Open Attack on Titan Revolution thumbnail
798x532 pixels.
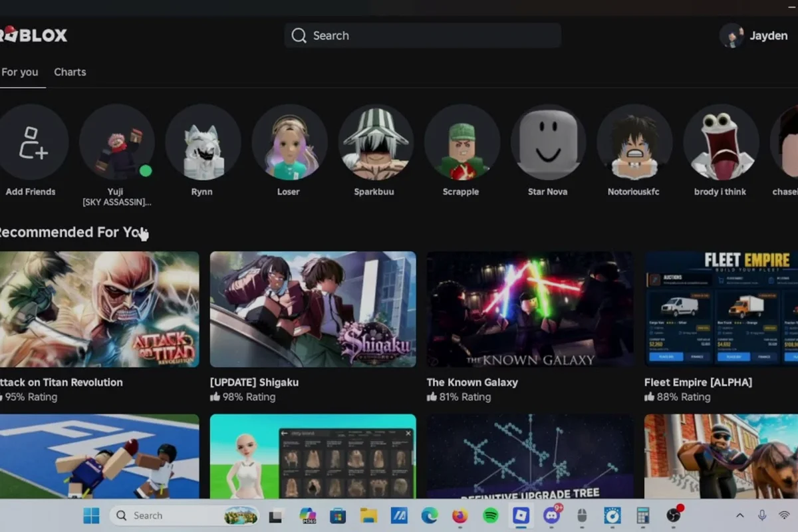98,309
